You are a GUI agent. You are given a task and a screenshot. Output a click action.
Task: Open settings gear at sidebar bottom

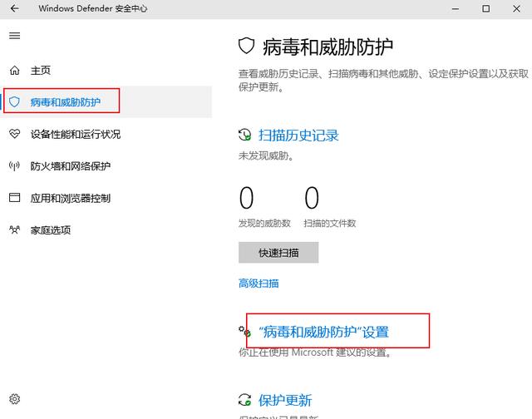[15, 399]
